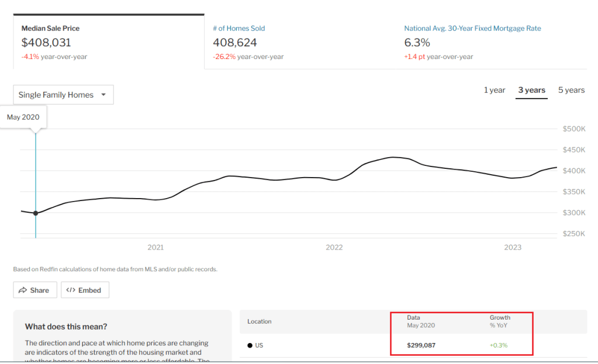
Task: Click the $299,087 data value
Action: 421,345
